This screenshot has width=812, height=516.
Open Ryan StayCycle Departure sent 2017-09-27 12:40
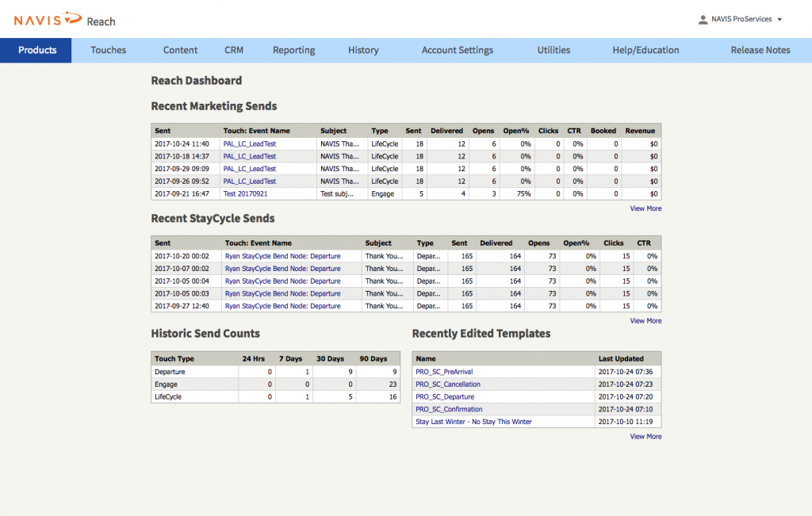click(283, 306)
